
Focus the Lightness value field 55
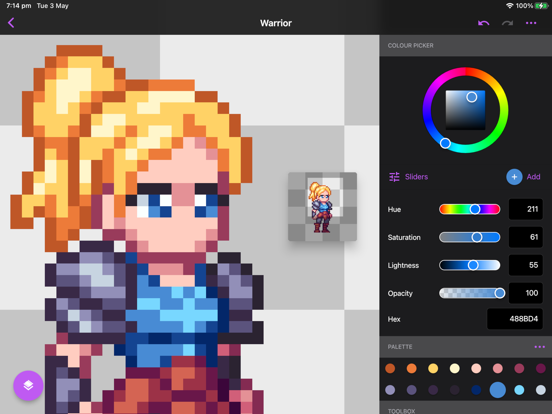(526, 265)
